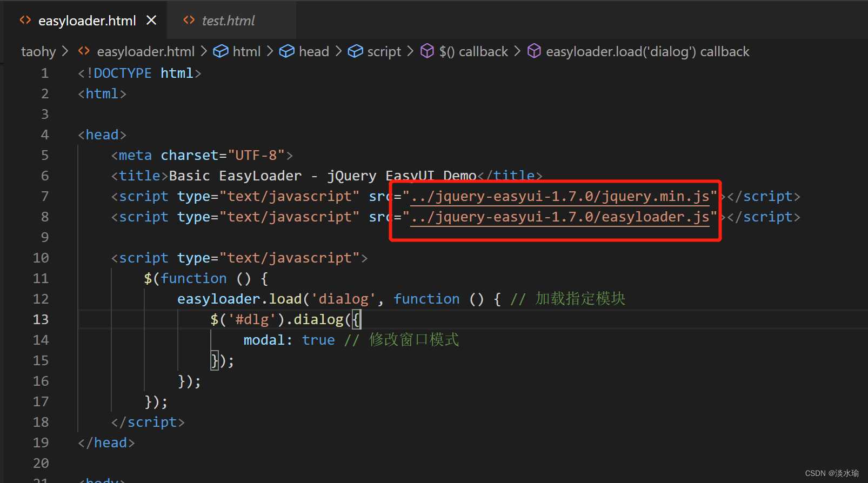Click the comment 加载指定模块
Viewport: 868px width, 483px height.
[580, 299]
